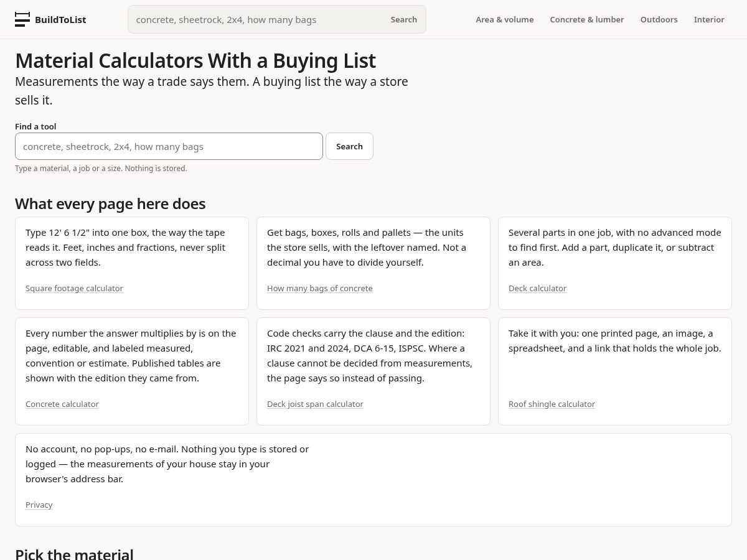Open the Roof shingle calculator link
The width and height of the screenshot is (747, 560).
point(552,404)
